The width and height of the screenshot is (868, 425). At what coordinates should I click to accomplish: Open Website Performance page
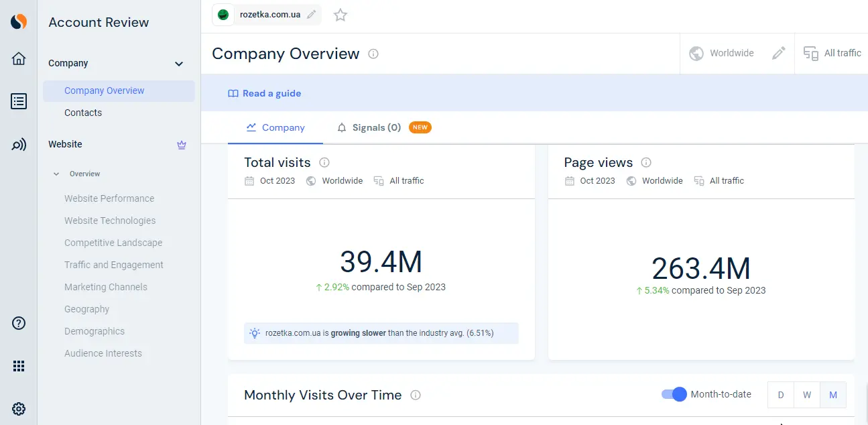[109, 198]
